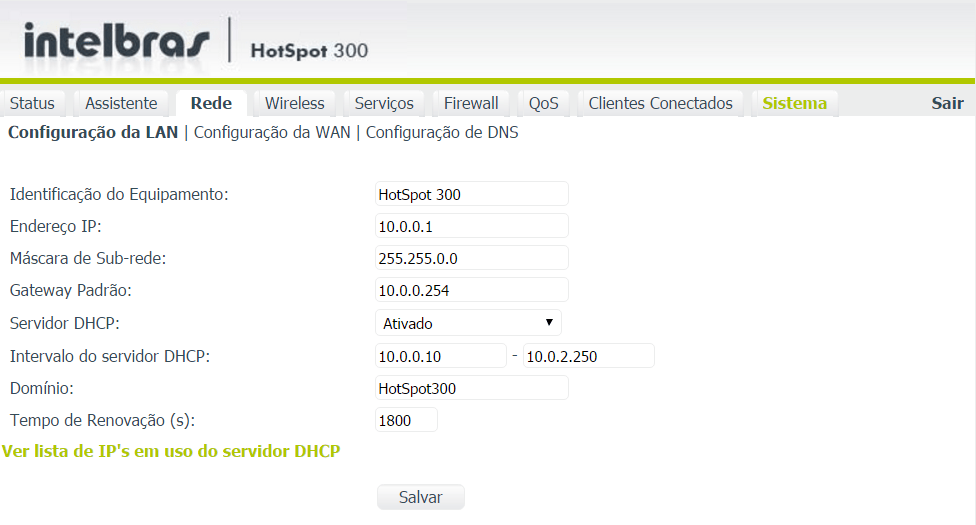The width and height of the screenshot is (976, 525).
Task: Click the Máscara de Sub-rede label
Action: click(x=88, y=258)
